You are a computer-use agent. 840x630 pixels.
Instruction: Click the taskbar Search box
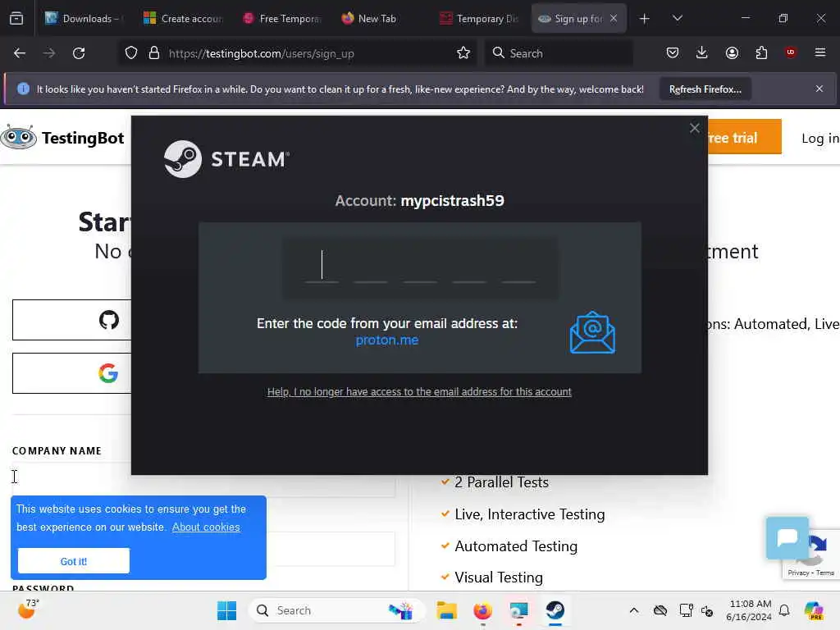point(336,610)
